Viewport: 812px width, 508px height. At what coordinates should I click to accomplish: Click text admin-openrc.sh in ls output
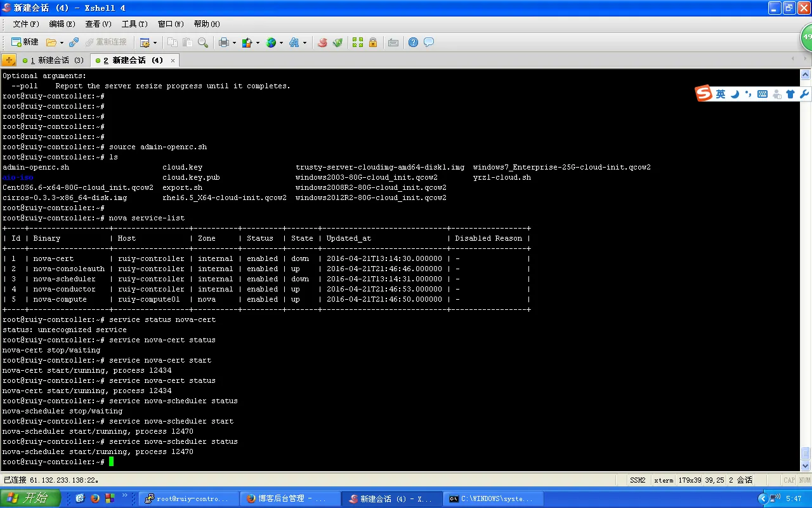pyautogui.click(x=36, y=167)
